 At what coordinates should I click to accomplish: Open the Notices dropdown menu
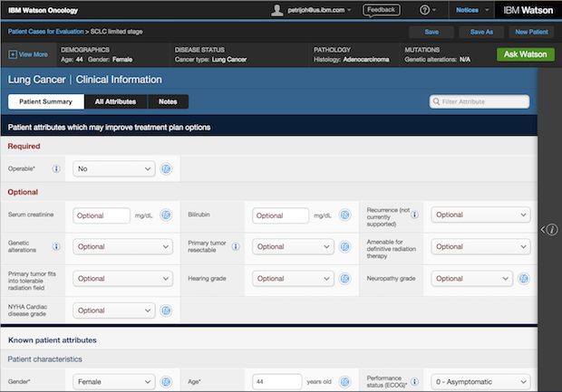pyautogui.click(x=471, y=10)
